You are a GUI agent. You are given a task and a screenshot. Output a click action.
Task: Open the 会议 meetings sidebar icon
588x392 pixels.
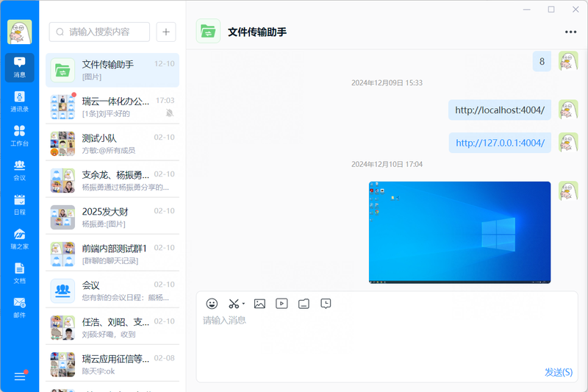[x=20, y=171]
